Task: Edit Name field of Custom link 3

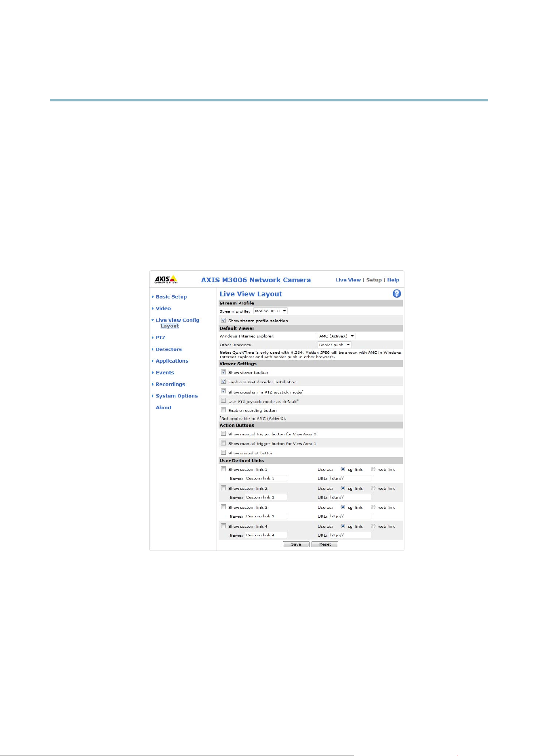Action: click(x=266, y=516)
